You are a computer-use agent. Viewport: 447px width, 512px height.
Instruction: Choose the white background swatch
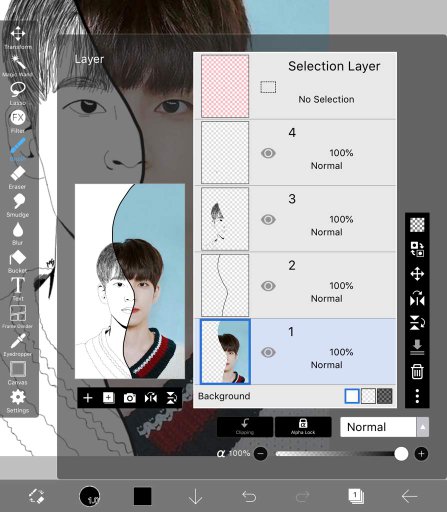352,396
